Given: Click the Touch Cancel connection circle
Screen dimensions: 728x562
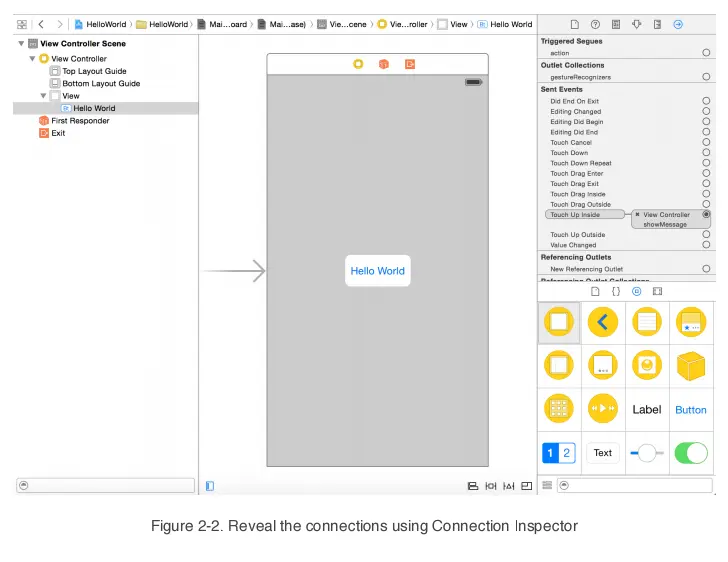Looking at the screenshot, I should click(706, 142).
